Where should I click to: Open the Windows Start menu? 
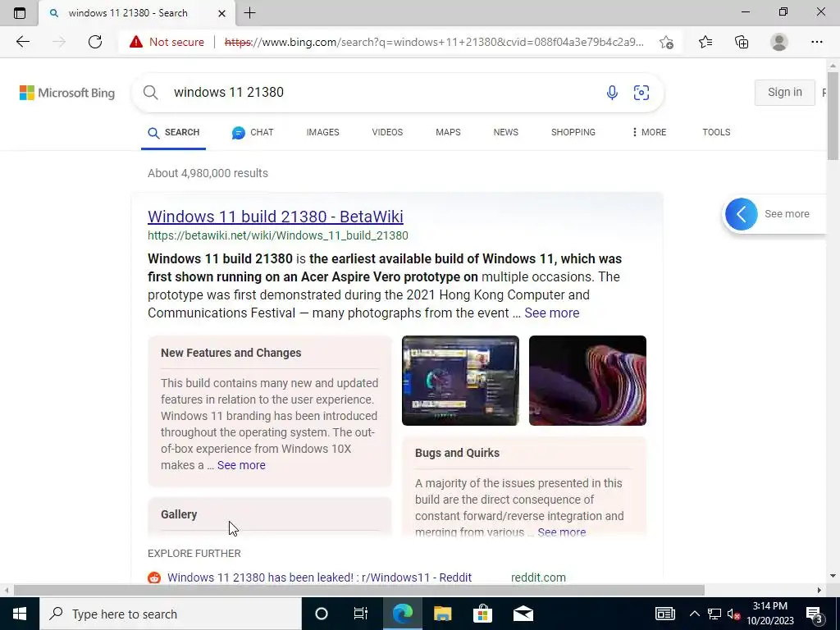(20, 614)
